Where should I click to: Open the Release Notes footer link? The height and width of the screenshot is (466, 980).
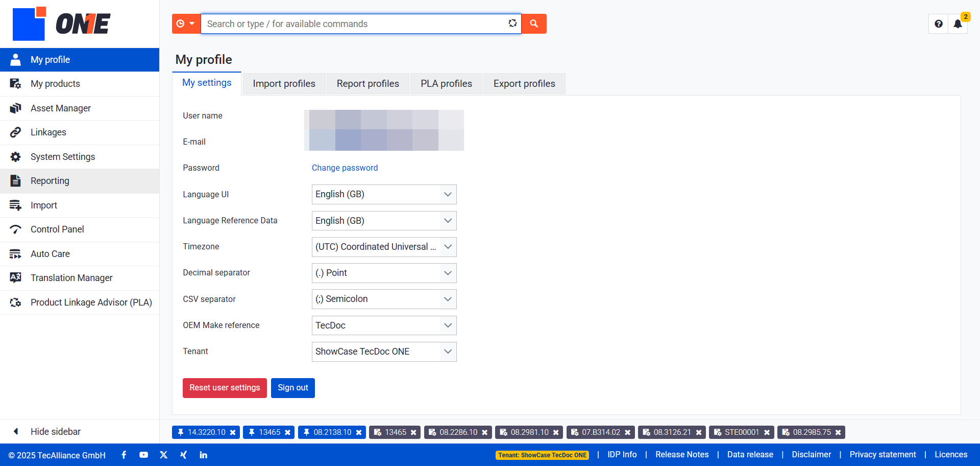pyautogui.click(x=682, y=455)
